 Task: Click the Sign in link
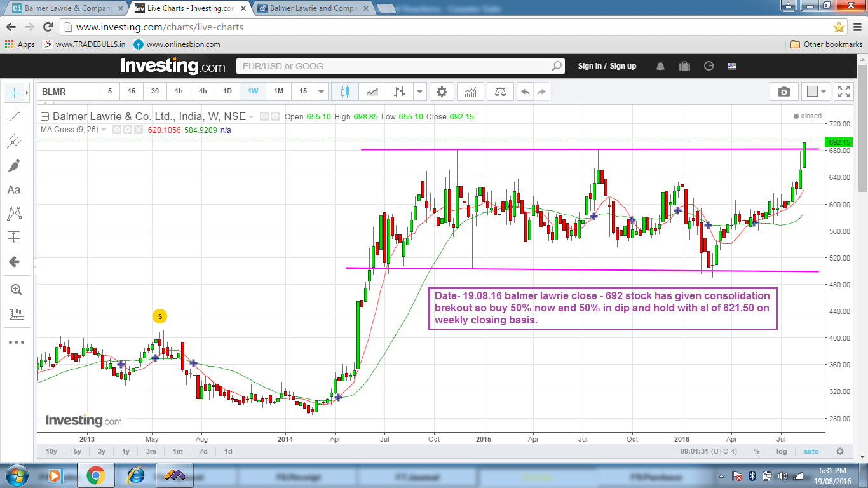pos(590,66)
